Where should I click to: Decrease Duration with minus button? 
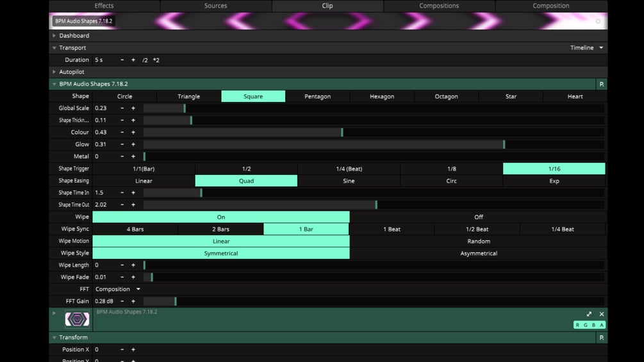tap(122, 60)
